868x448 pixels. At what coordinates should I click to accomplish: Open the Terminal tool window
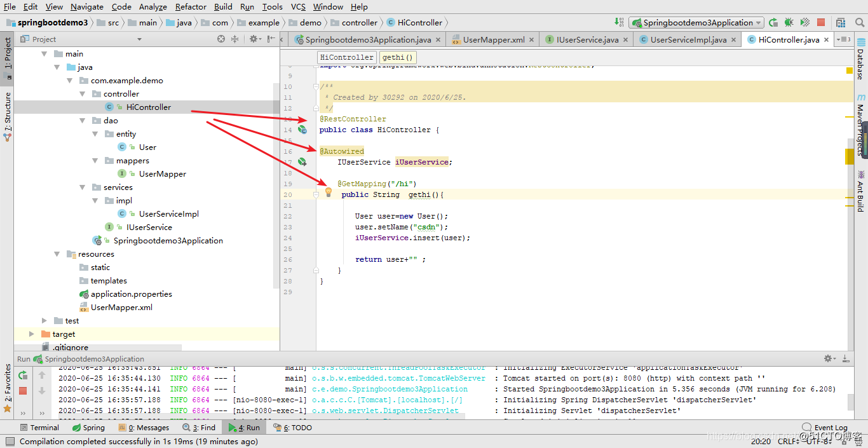coord(39,428)
